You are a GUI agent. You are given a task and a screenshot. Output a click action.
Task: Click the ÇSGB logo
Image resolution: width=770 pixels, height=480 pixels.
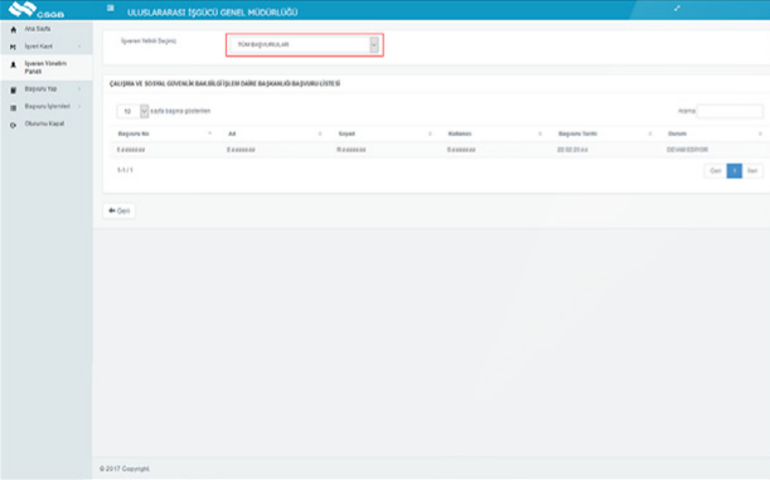[x=37, y=10]
